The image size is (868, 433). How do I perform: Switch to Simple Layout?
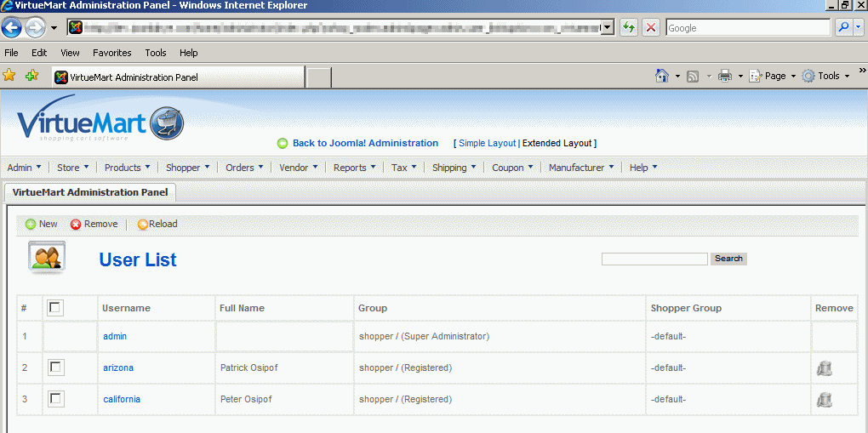click(487, 143)
